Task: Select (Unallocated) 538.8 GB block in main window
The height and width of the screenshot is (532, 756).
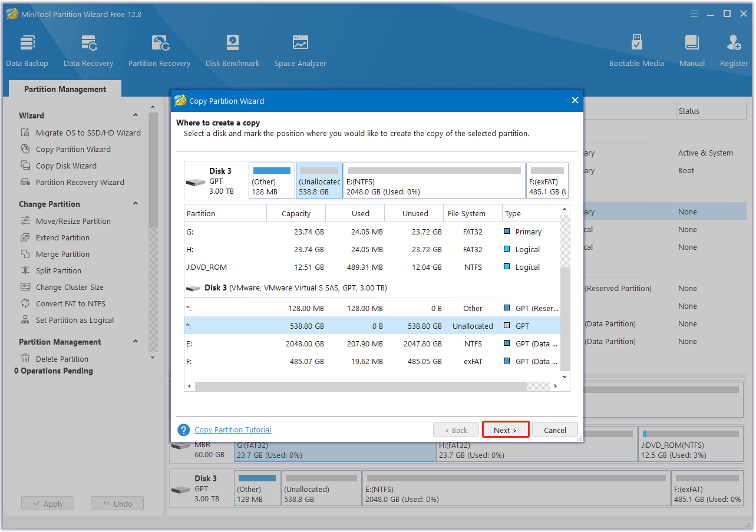Action: point(321,488)
